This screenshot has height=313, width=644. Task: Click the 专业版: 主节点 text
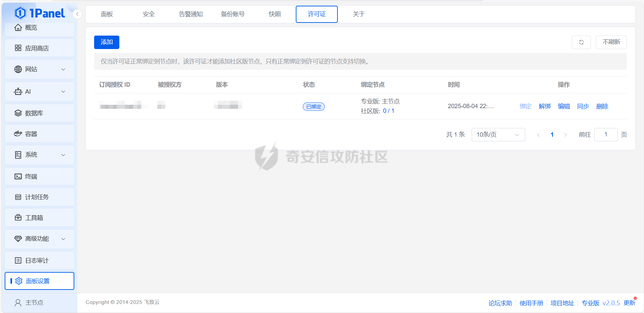click(x=380, y=101)
